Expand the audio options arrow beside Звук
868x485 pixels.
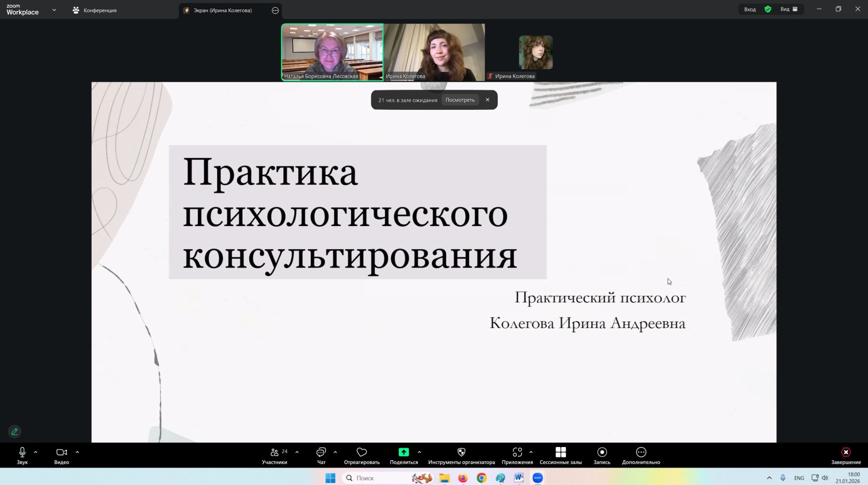pyautogui.click(x=36, y=452)
